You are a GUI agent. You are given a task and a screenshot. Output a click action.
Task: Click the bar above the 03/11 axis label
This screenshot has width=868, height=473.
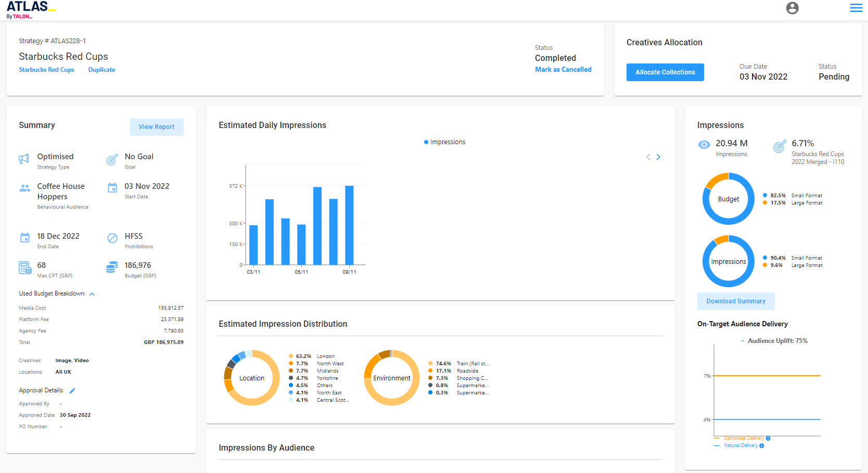point(253,245)
